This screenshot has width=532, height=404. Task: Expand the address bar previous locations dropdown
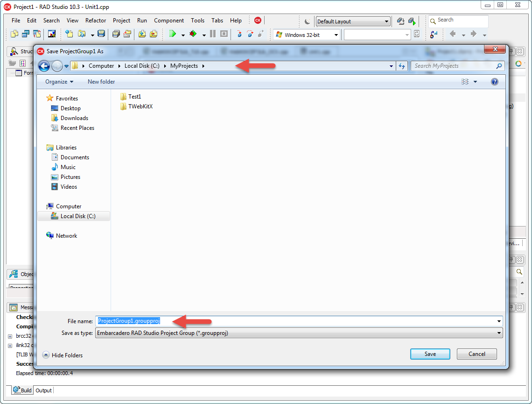[x=391, y=66]
